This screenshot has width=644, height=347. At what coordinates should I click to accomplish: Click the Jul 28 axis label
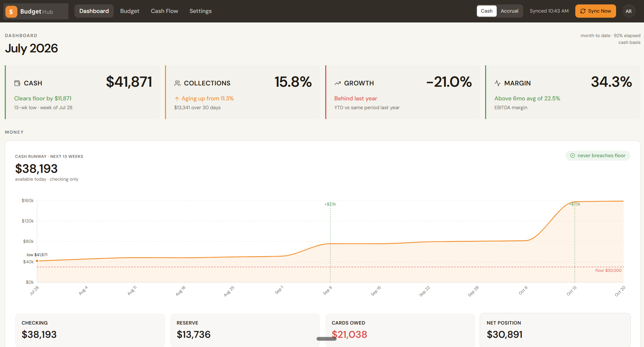click(x=34, y=290)
